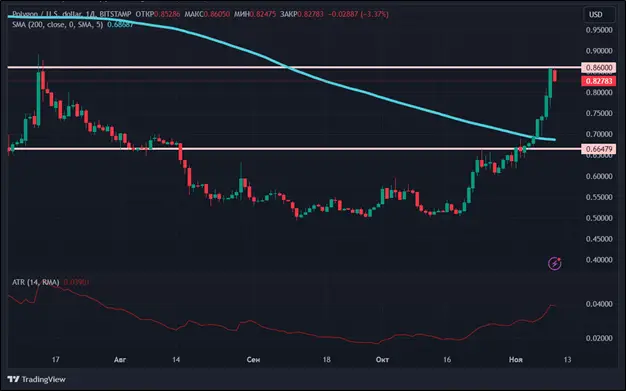Screen dimensions: 626x391
Task: Open the USD currency selector
Action: [x=599, y=14]
